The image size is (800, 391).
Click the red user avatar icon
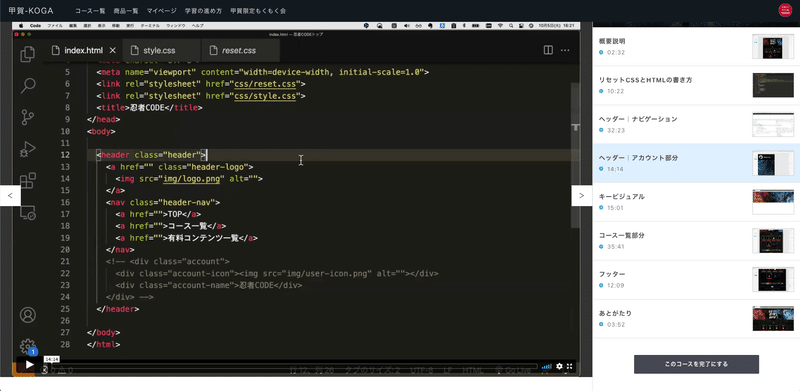coord(784,10)
